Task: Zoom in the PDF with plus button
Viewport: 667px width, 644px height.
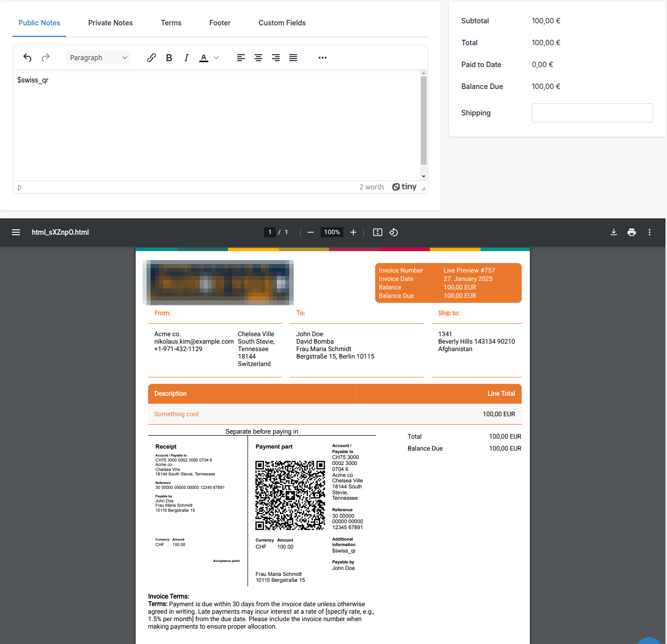Action: click(x=353, y=232)
